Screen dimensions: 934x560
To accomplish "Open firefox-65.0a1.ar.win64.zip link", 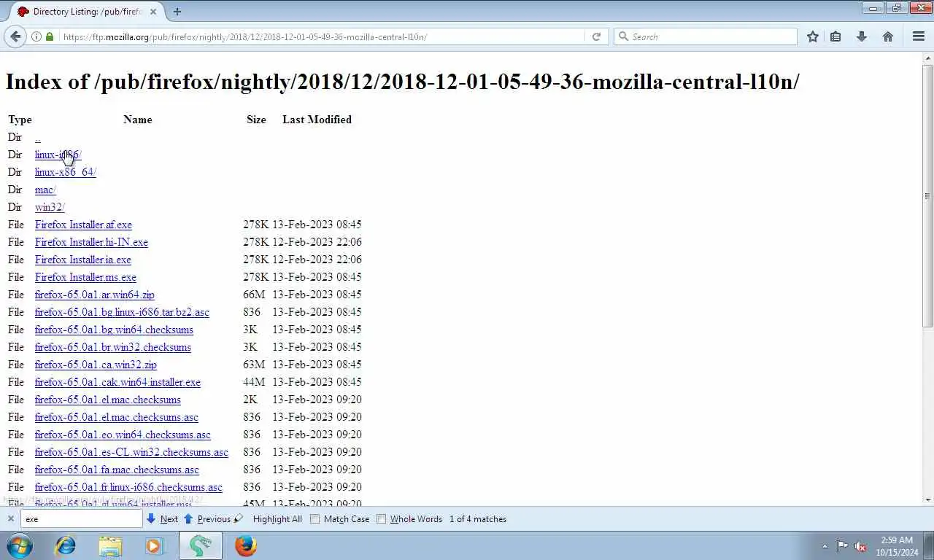I will [94, 295].
